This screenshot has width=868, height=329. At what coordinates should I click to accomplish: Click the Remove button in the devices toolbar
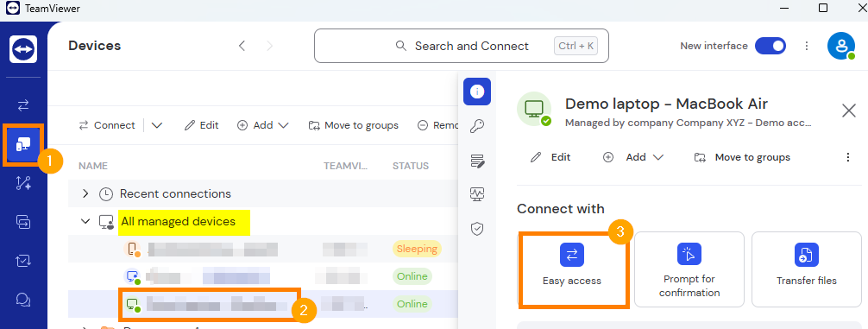(x=437, y=125)
